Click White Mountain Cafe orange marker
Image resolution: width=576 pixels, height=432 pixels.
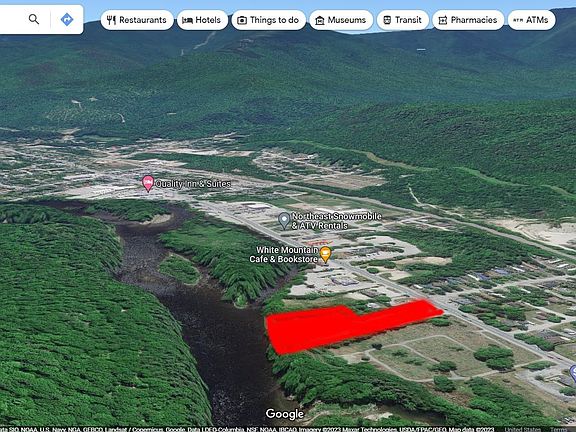[x=325, y=255]
